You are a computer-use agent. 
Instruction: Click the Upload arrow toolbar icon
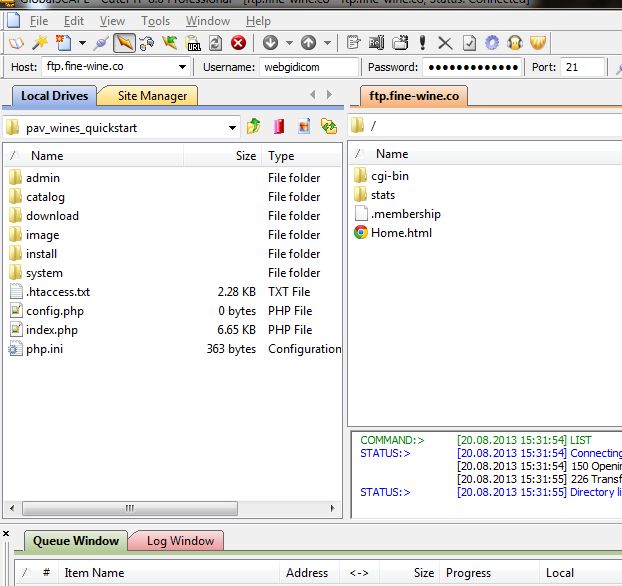point(308,43)
